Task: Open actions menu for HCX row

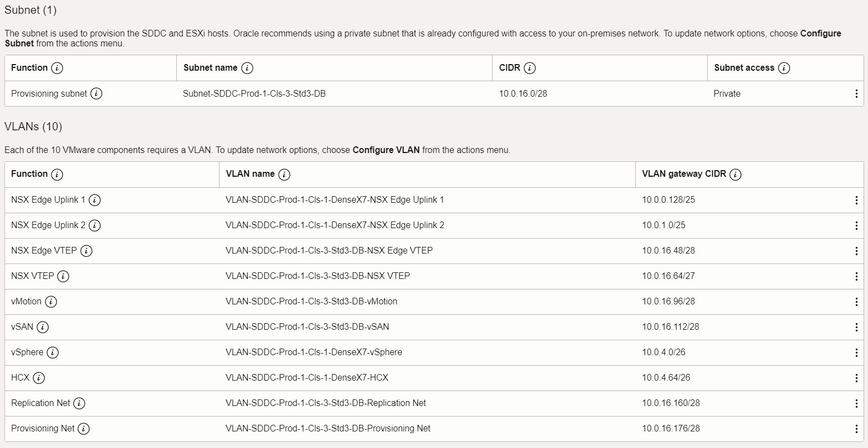Action: pyautogui.click(x=856, y=378)
